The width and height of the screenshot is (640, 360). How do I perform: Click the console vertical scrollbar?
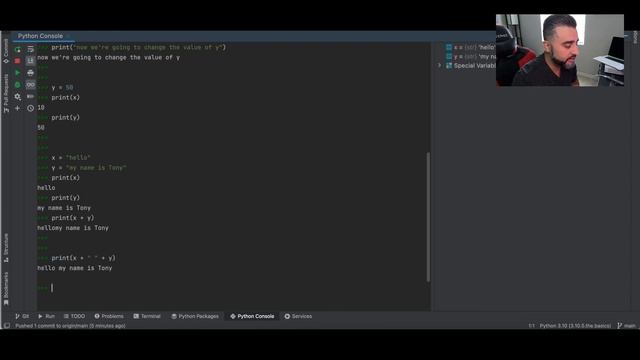point(428,217)
